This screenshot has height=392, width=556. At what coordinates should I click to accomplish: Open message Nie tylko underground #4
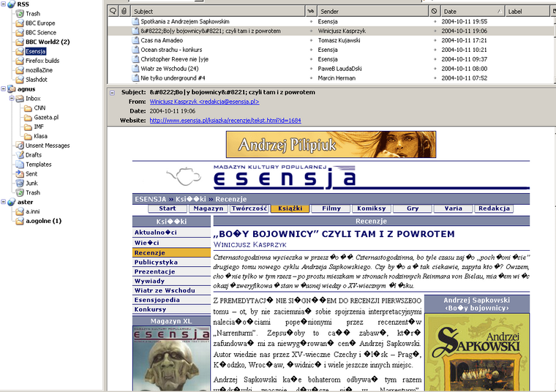(173, 78)
